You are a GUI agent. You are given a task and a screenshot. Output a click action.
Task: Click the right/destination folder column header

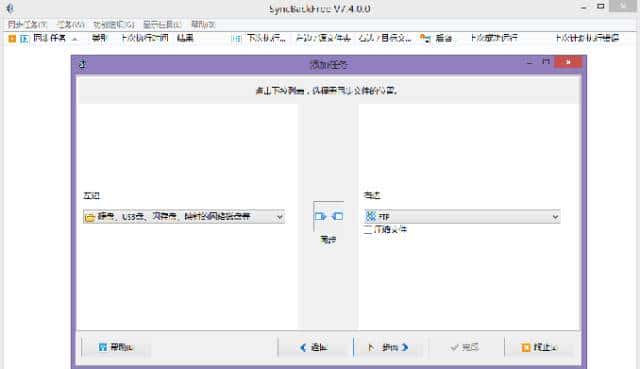click(x=385, y=38)
